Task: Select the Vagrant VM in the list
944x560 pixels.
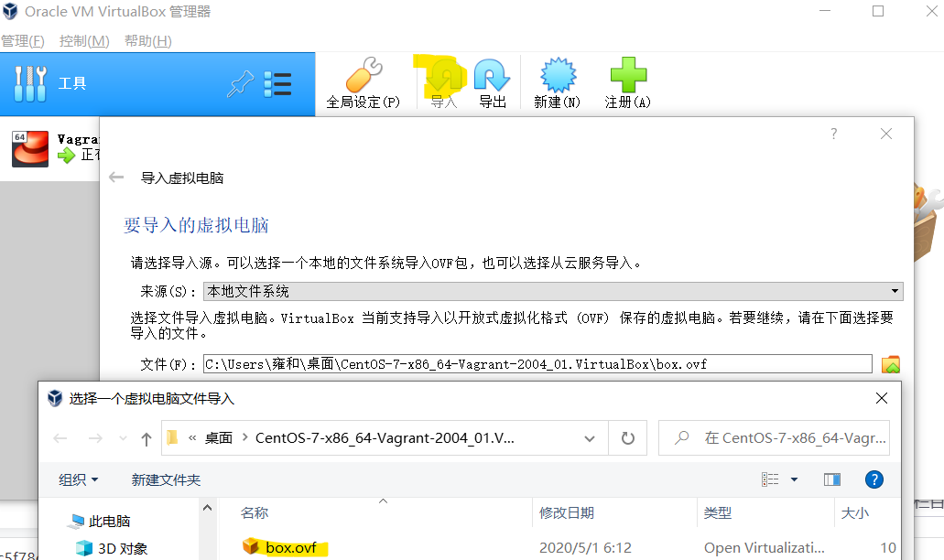Action: pos(50,148)
